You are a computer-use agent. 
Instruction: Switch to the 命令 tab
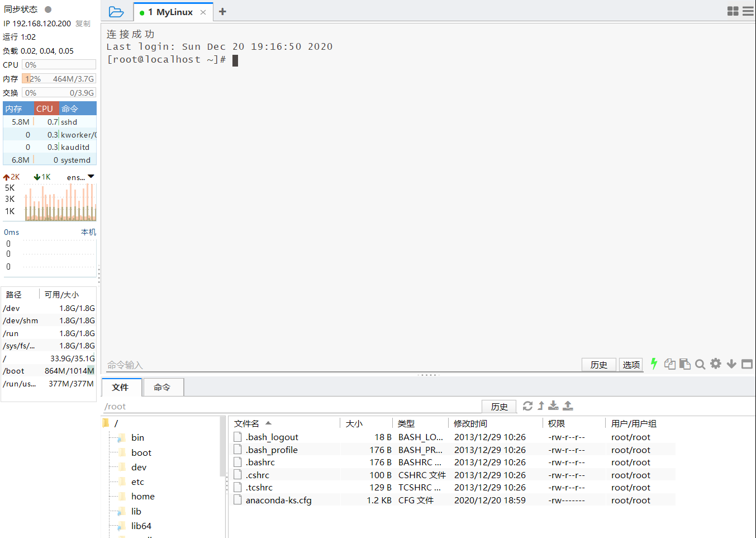click(163, 387)
